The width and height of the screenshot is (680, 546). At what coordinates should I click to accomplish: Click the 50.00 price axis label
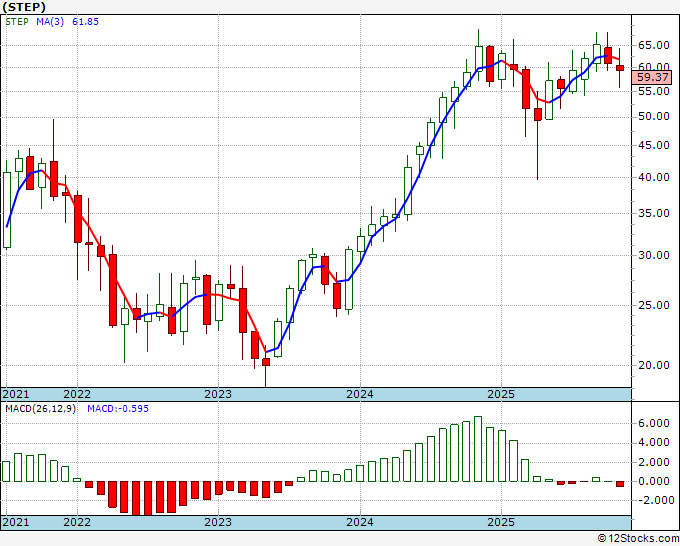tap(654, 117)
